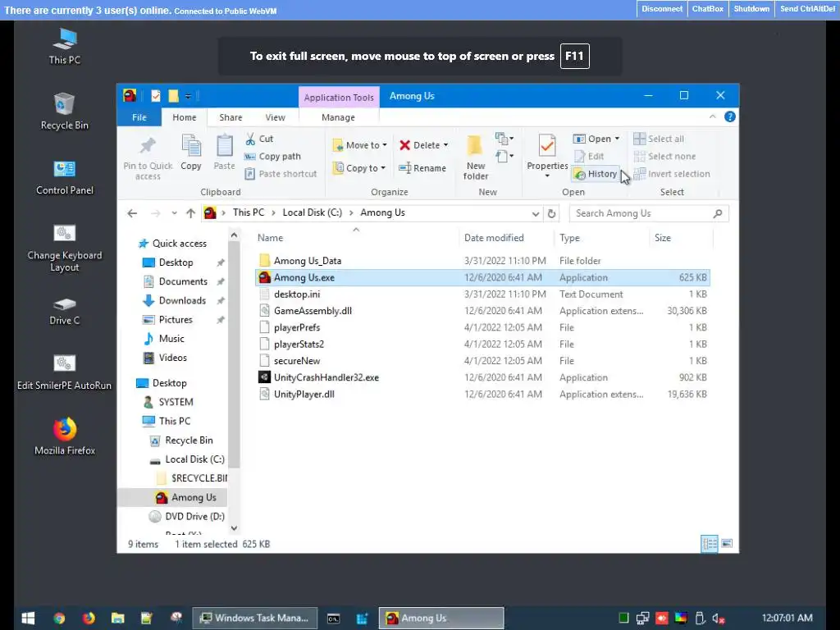Screen dimensions: 840x630
Task: Open Customize Quick Access Toolbar dropdown
Action: [188, 97]
